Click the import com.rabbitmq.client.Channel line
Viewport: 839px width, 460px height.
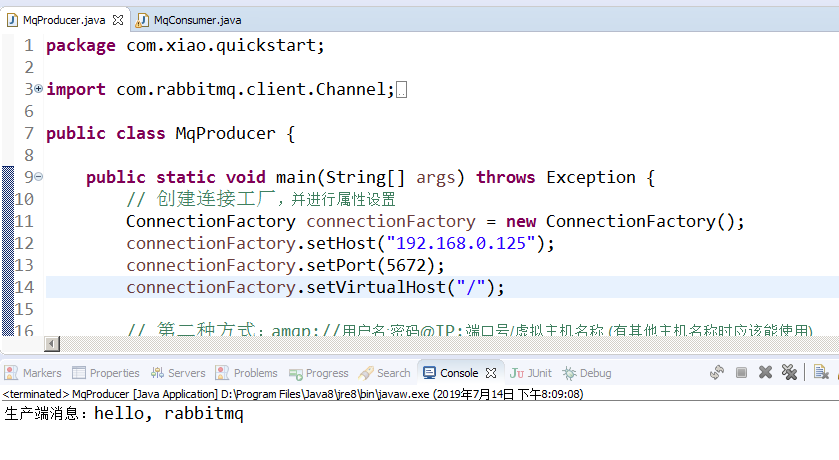tap(220, 89)
